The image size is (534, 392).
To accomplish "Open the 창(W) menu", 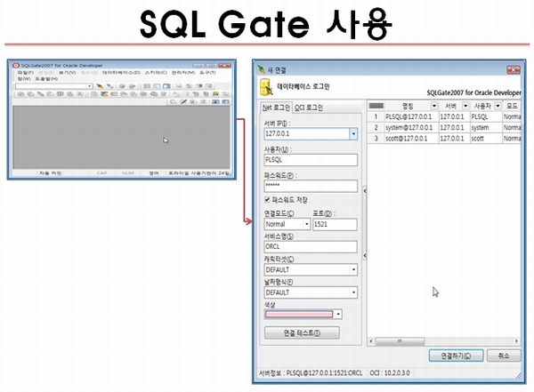I will click(x=24, y=79).
